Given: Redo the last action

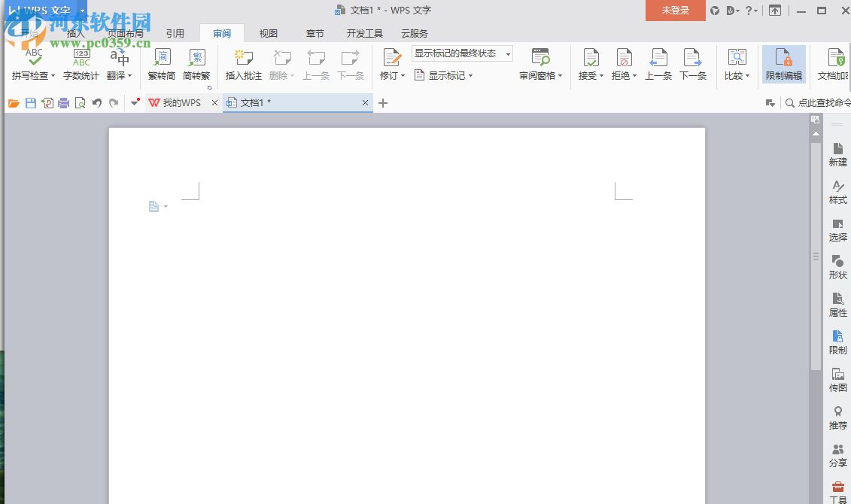Looking at the screenshot, I should [114, 103].
